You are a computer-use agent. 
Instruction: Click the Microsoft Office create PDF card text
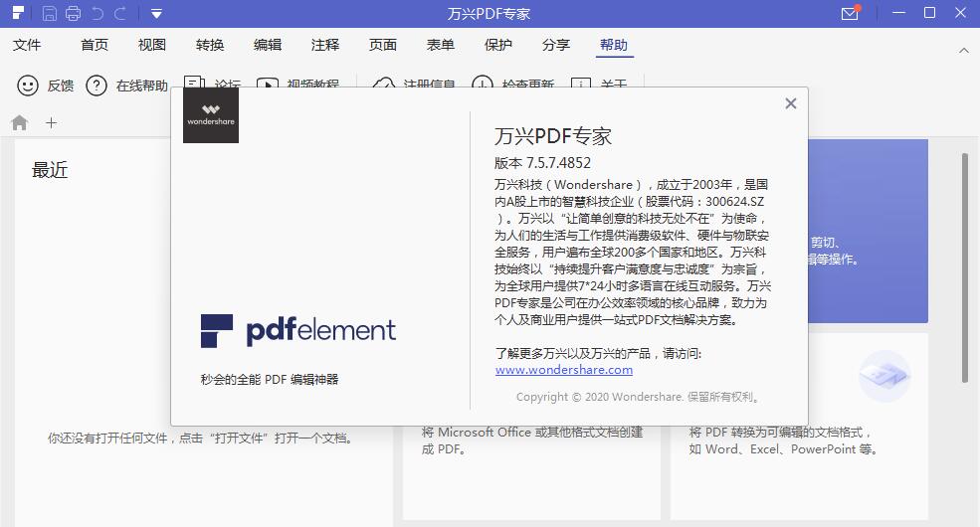pyautogui.click(x=532, y=440)
